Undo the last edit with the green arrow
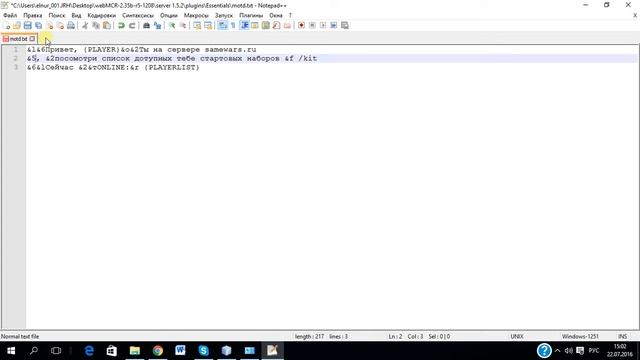This screenshot has height=360, width=640. [121, 25]
